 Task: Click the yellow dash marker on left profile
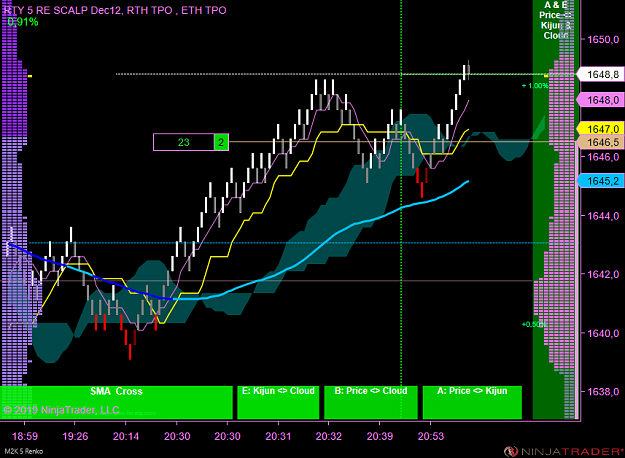coord(30,76)
